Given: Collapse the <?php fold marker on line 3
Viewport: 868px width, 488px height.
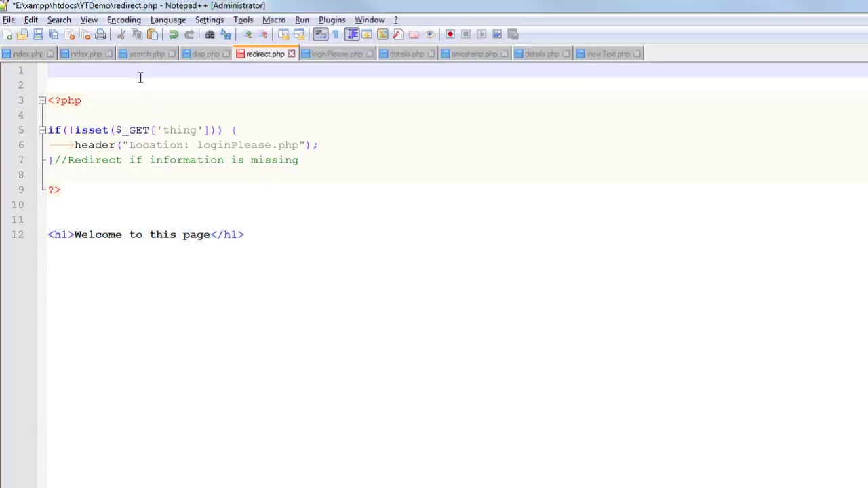Looking at the screenshot, I should pos(42,100).
